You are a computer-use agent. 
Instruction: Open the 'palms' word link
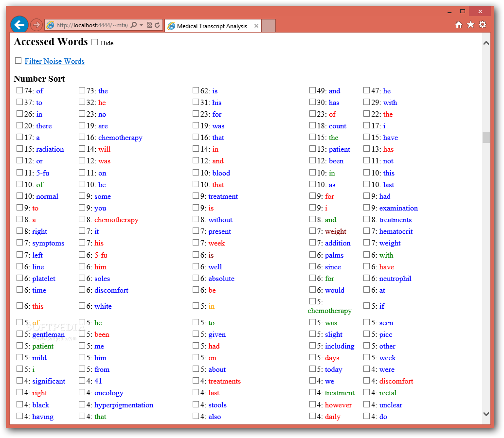coord(334,256)
